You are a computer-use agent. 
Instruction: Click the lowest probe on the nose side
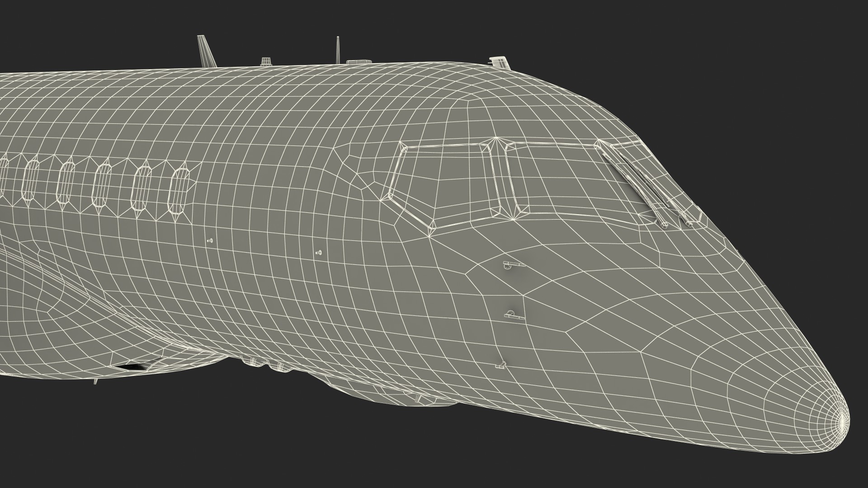tap(500, 365)
